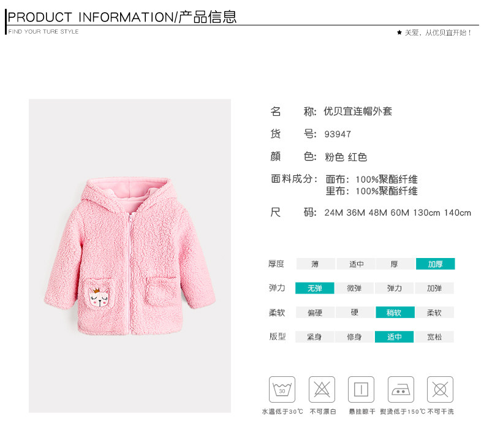Viewport: 484px width, 448px height.
Task: Click the 柔软 softness option
Action: 434,313
